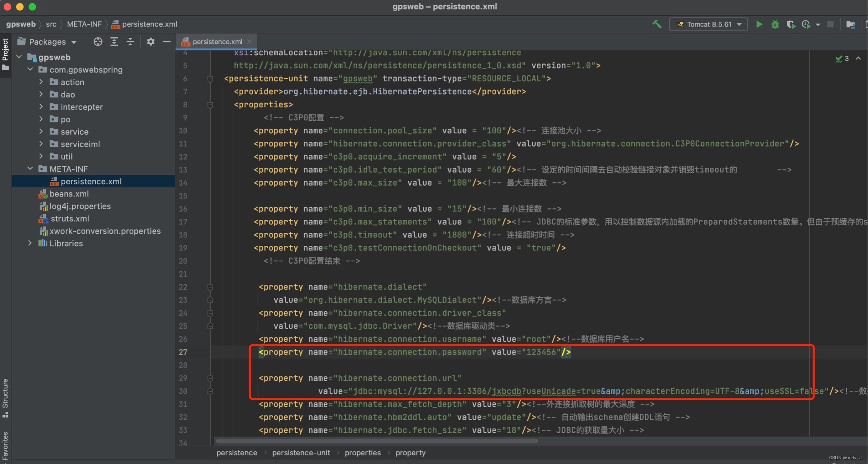This screenshot has width=868, height=464.
Task: Fold the persistence-unit tag on line 6
Action: 210,79
